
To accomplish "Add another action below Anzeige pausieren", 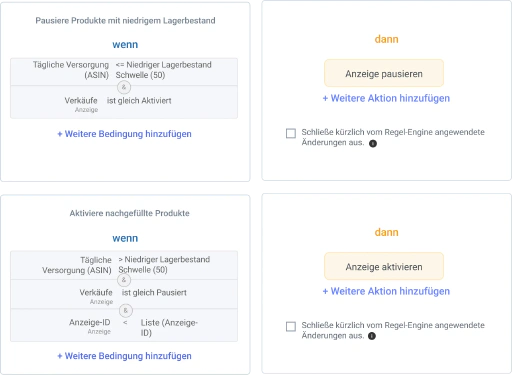I will [x=386, y=98].
